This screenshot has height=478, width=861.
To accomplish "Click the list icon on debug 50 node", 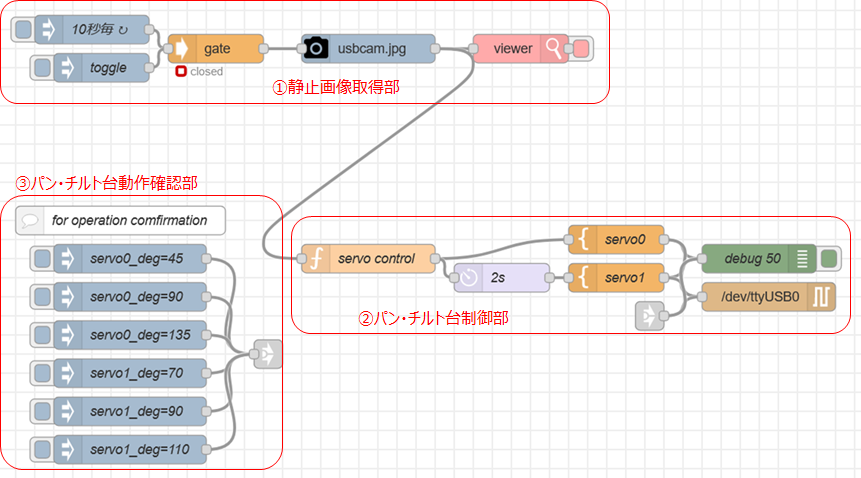I will tap(803, 259).
